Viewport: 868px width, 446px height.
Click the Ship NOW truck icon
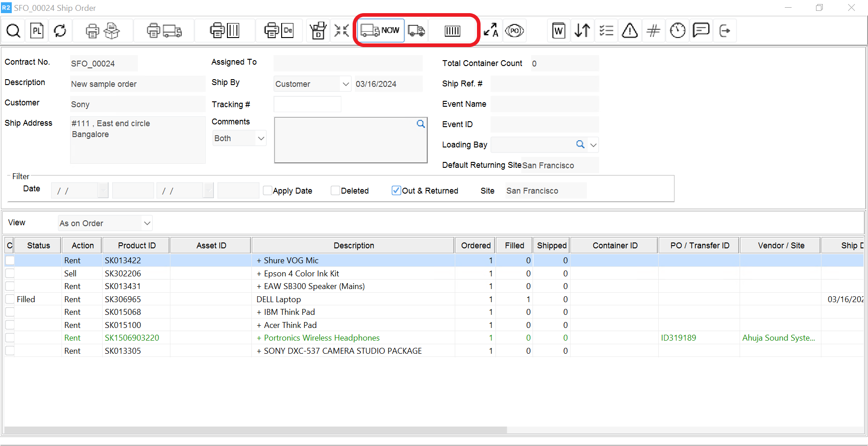[x=380, y=31]
